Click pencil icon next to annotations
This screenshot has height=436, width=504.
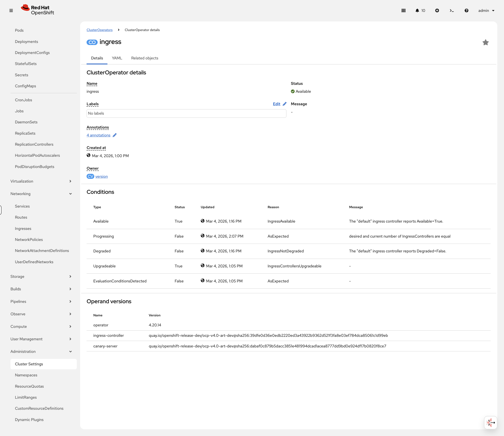[x=115, y=135]
